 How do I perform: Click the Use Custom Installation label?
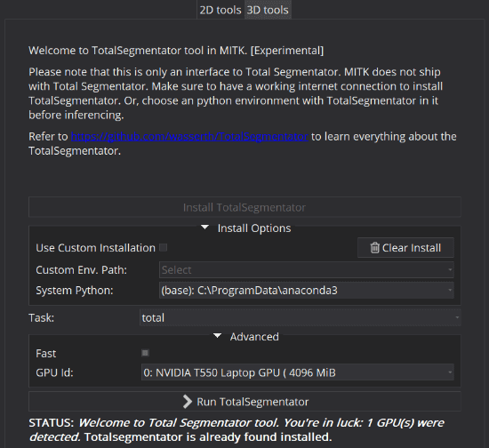pyautogui.click(x=95, y=248)
